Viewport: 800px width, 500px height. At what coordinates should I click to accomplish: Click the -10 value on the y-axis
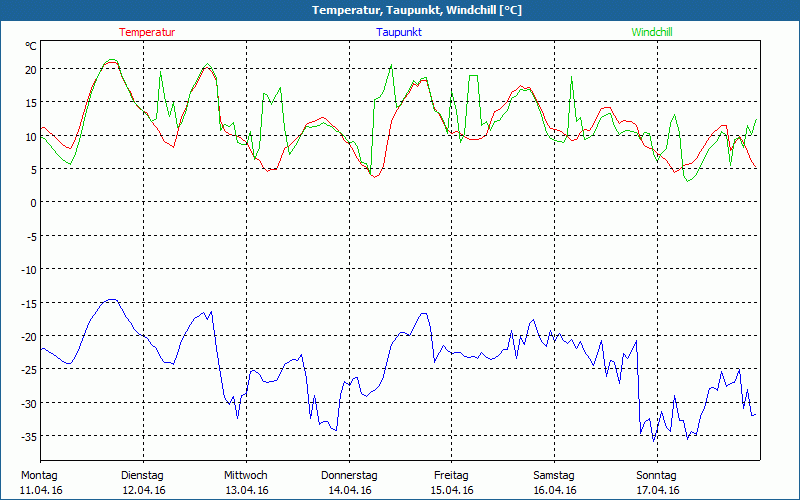click(x=29, y=270)
